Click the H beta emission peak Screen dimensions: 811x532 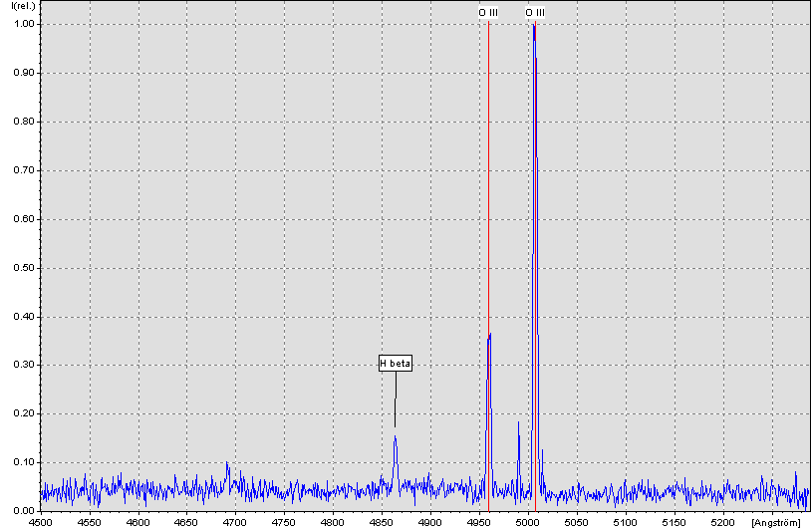tap(396, 440)
